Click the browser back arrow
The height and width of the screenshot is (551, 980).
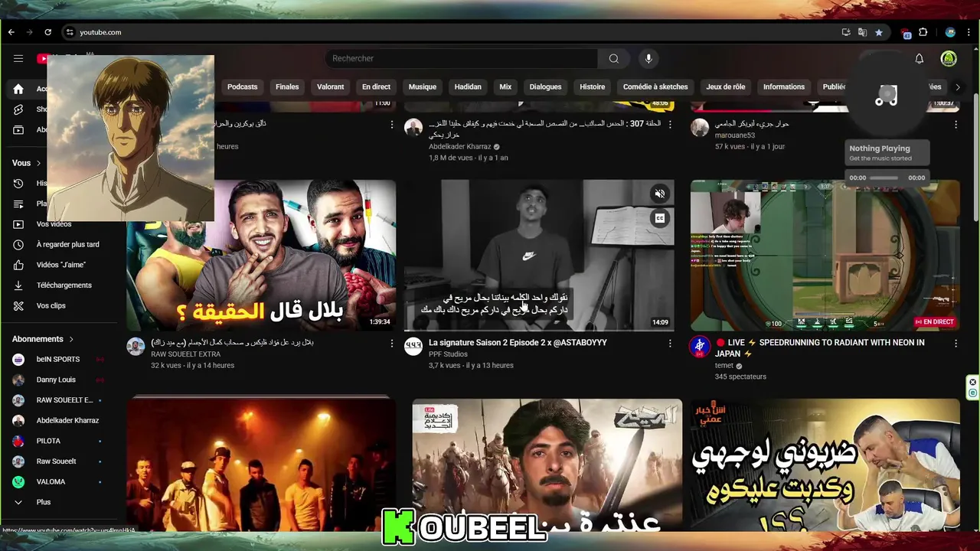(11, 32)
